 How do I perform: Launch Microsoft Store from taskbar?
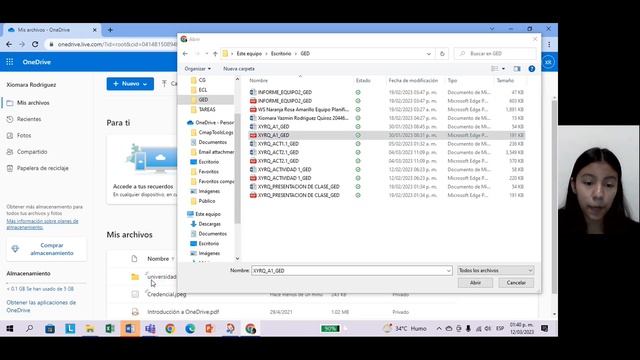[x=50, y=328]
